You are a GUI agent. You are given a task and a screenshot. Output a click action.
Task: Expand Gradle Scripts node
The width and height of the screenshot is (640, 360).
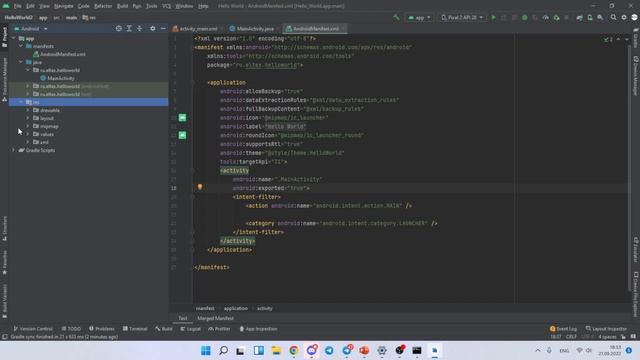coord(13,150)
